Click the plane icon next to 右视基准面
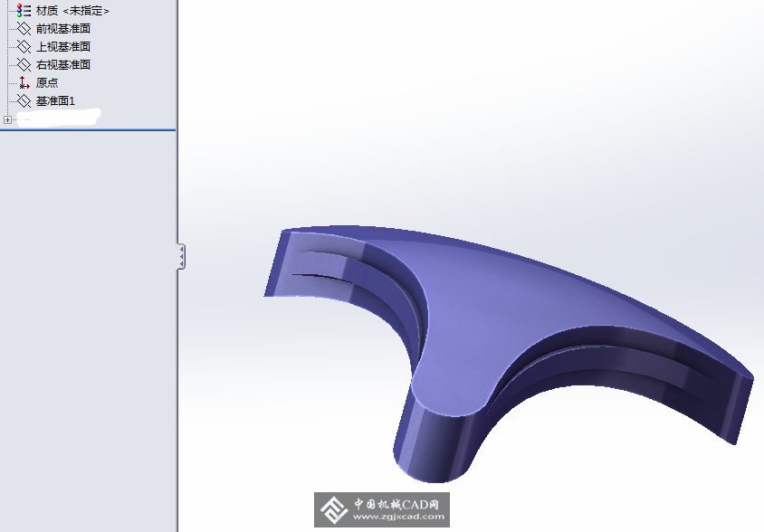 coord(24,64)
